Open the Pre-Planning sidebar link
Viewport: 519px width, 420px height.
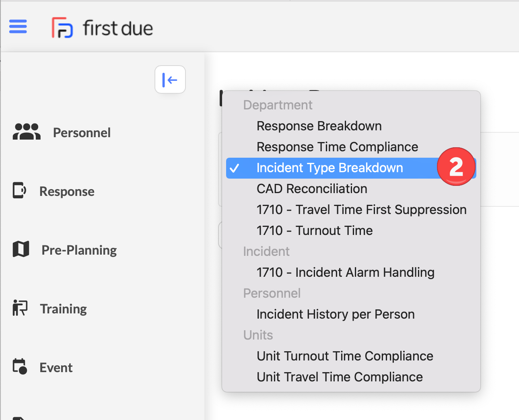(79, 250)
